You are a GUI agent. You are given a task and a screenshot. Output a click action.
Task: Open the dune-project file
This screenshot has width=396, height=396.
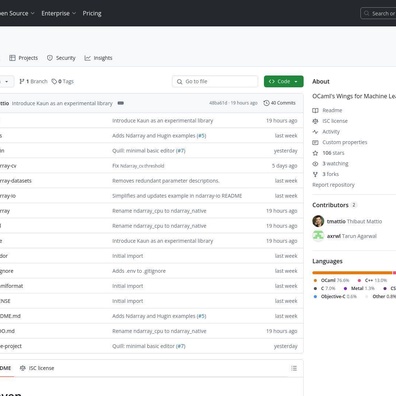coord(11,346)
